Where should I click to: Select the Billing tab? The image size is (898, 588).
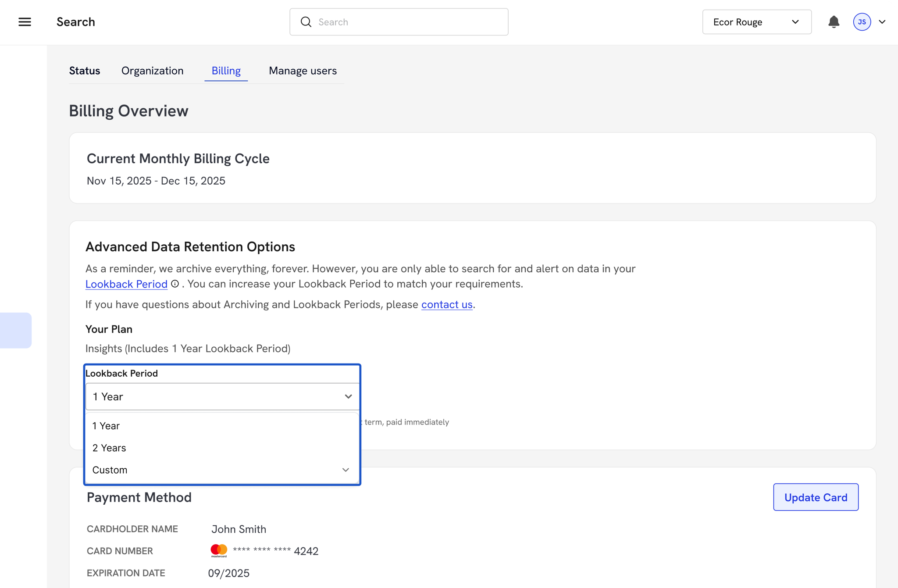[x=226, y=71]
